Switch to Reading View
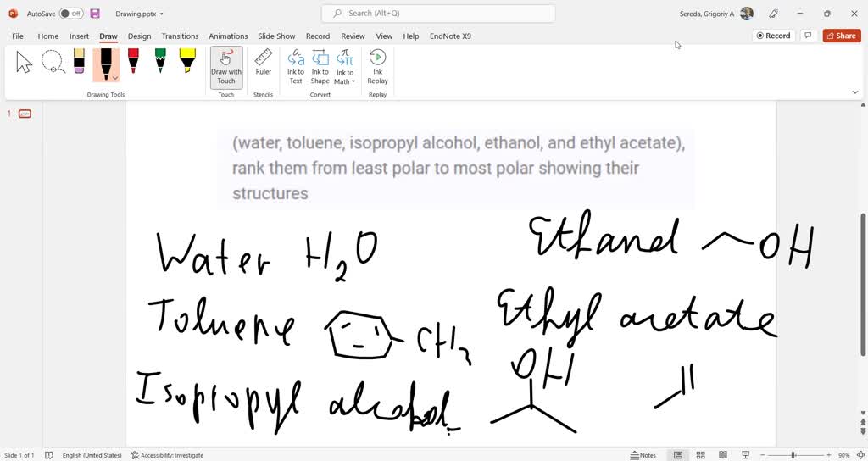This screenshot has height=461, width=868. pos(723,455)
